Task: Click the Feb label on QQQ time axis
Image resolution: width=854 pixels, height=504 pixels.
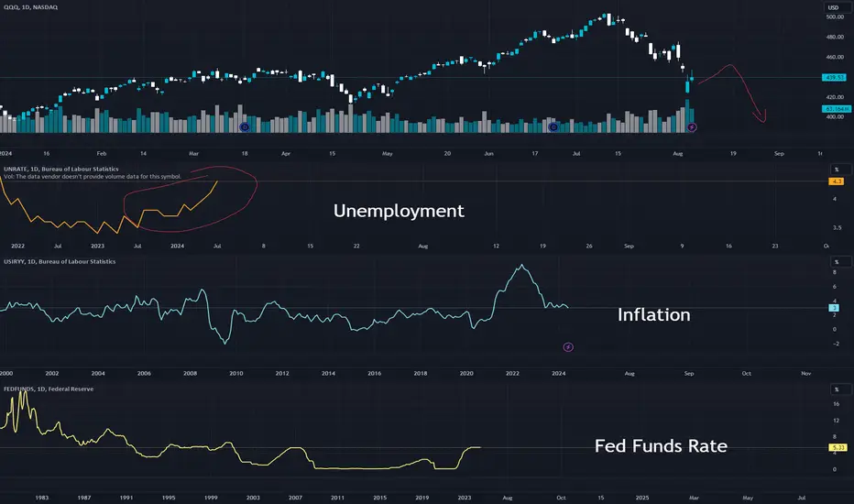Action: point(102,154)
